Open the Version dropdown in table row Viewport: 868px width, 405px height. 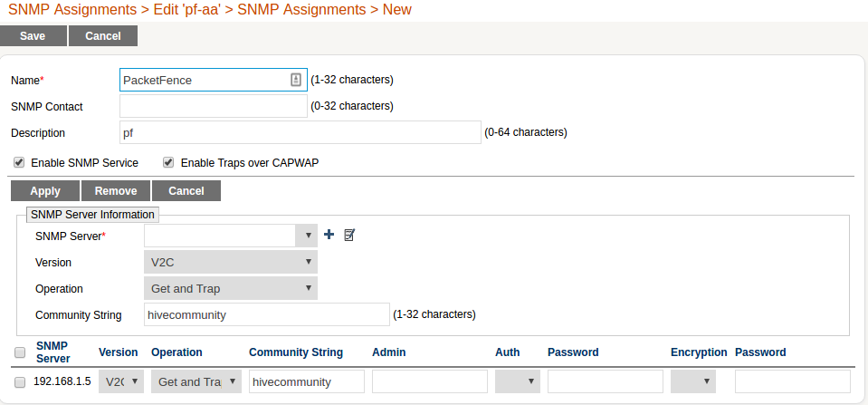click(120, 381)
